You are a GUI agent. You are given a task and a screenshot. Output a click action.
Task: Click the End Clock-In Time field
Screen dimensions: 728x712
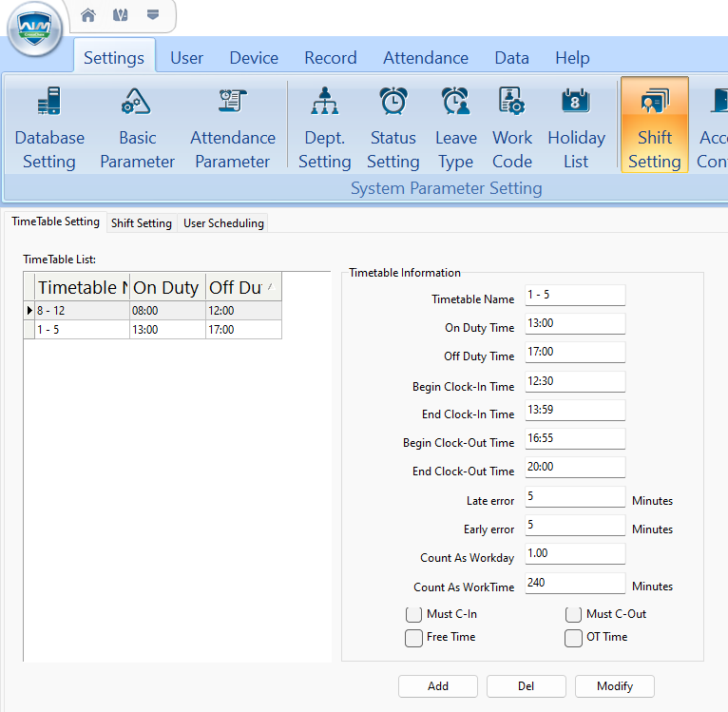point(575,410)
